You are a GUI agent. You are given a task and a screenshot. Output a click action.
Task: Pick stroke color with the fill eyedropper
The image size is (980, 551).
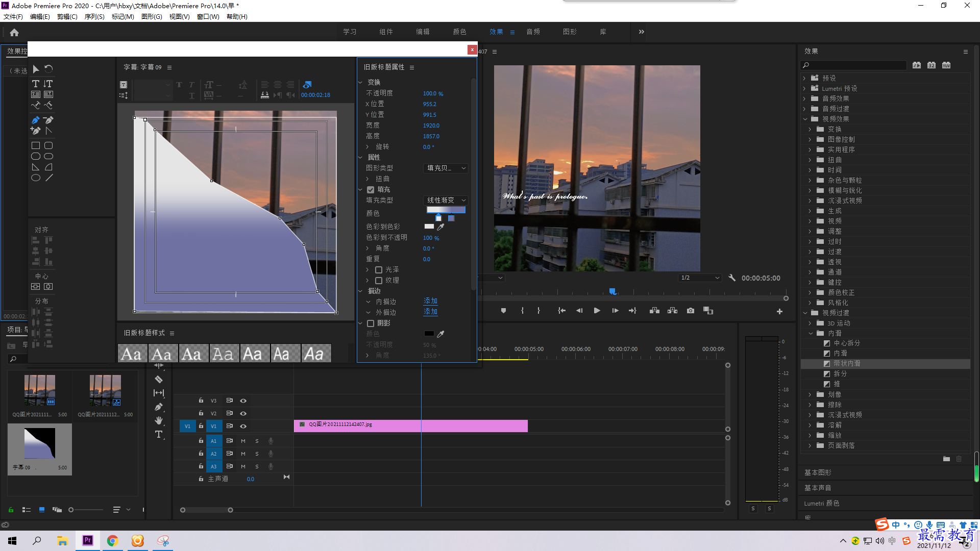440,227
